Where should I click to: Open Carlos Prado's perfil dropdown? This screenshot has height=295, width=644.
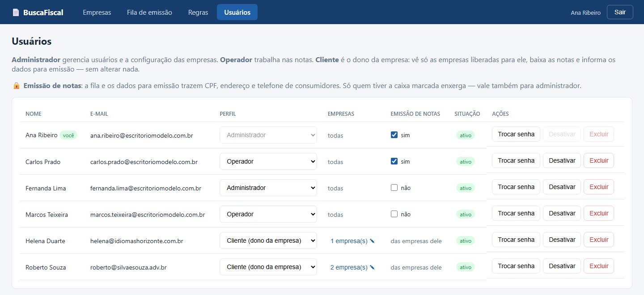268,161
